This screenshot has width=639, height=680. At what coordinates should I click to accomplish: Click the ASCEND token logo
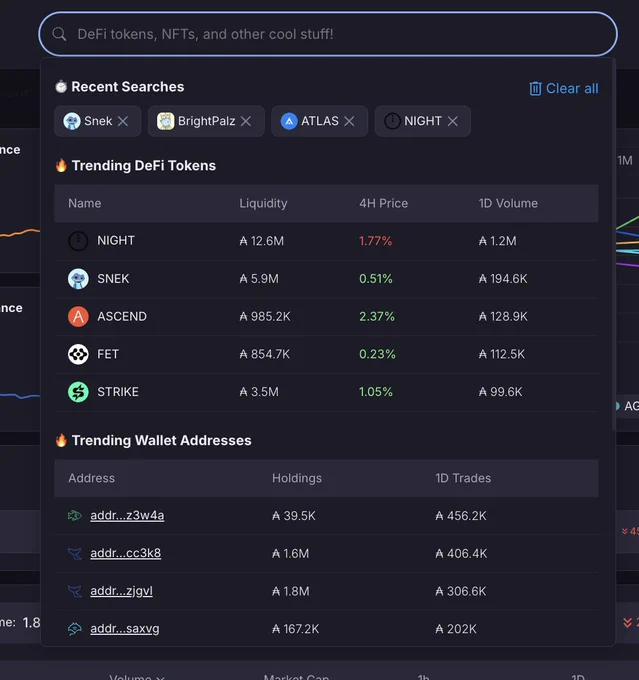click(78, 316)
